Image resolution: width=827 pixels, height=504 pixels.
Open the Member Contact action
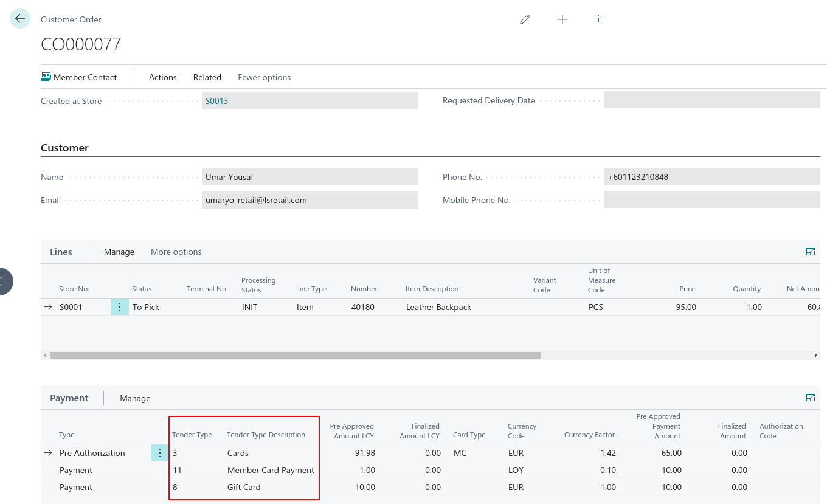click(x=79, y=77)
